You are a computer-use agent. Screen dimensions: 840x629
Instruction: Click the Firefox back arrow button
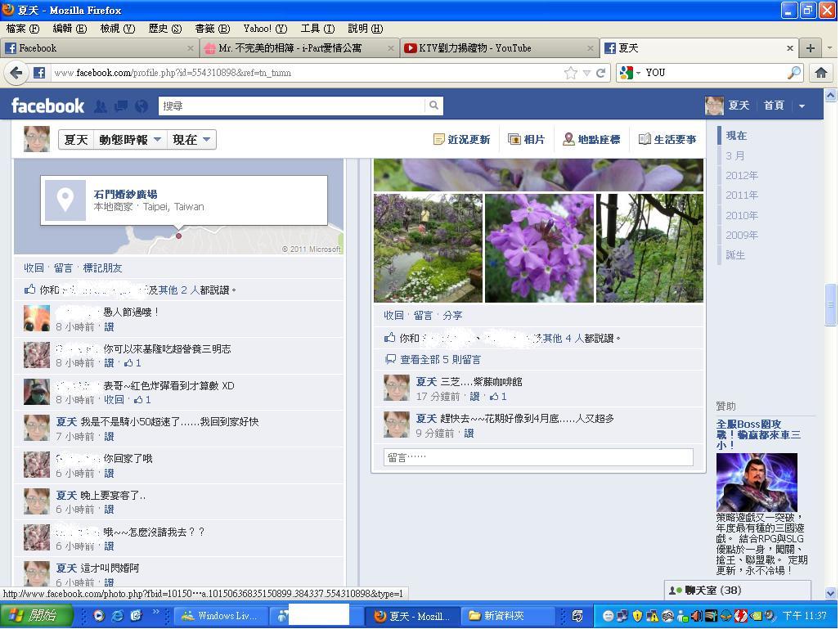[16, 73]
